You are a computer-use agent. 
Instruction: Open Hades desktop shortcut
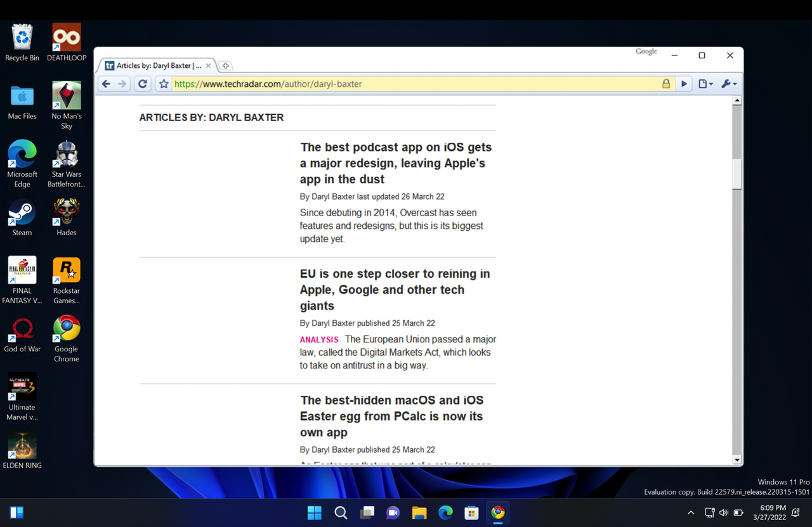coord(67,218)
